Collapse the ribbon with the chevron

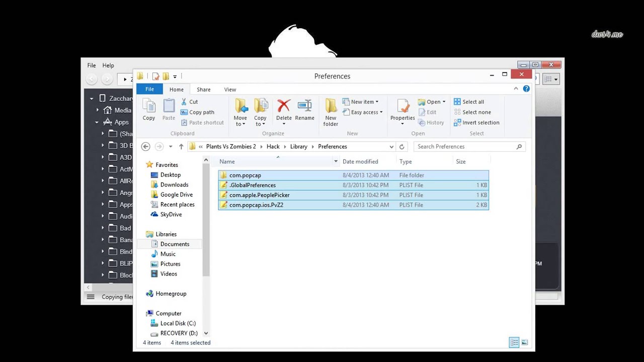(516, 88)
